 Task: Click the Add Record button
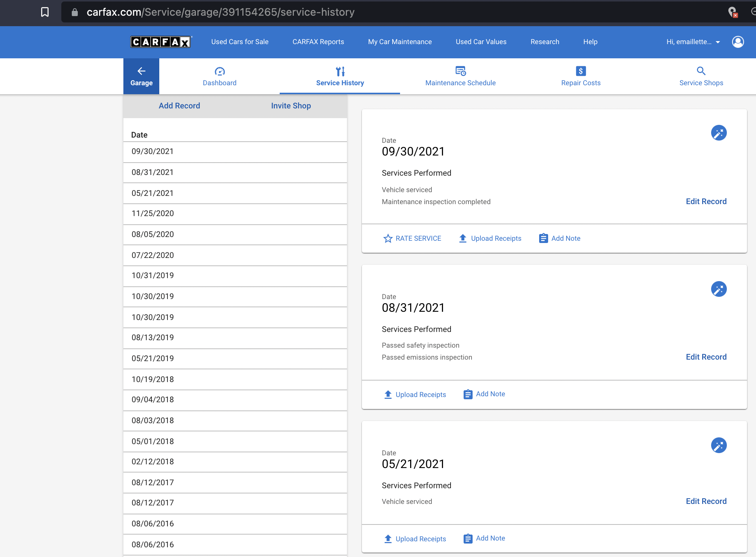179,106
